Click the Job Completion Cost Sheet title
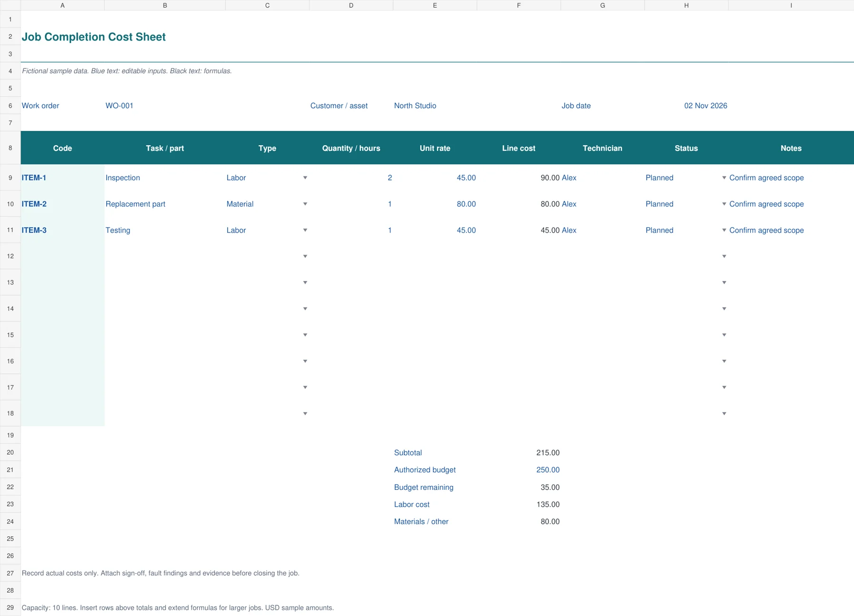854x616 pixels. [x=93, y=37]
